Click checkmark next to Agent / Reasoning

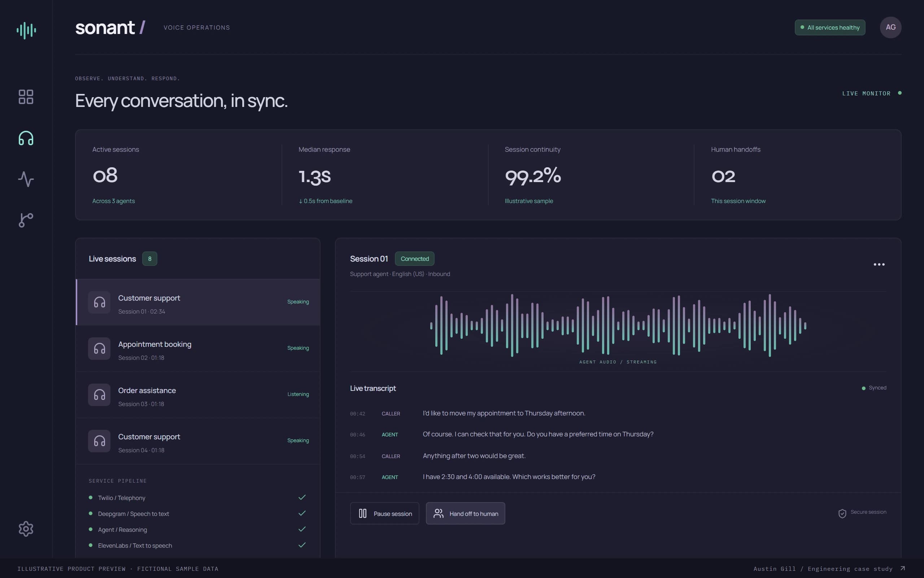[302, 529]
